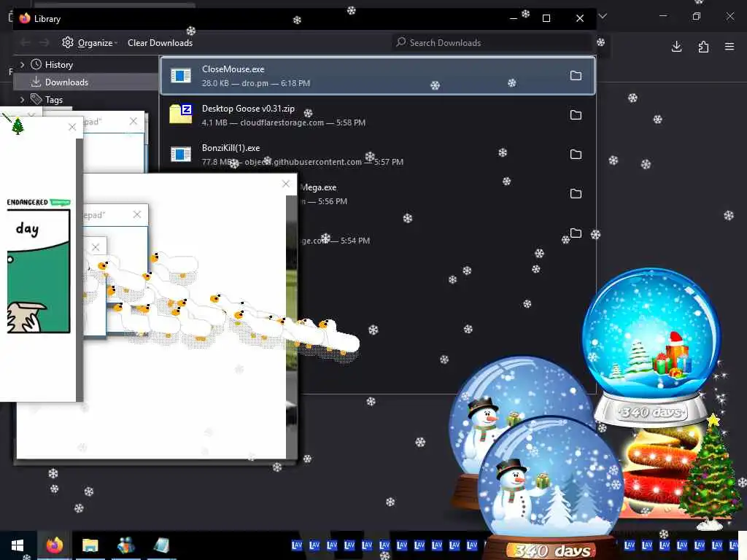
Task: Show 5:54 PM download in folder
Action: point(576,233)
